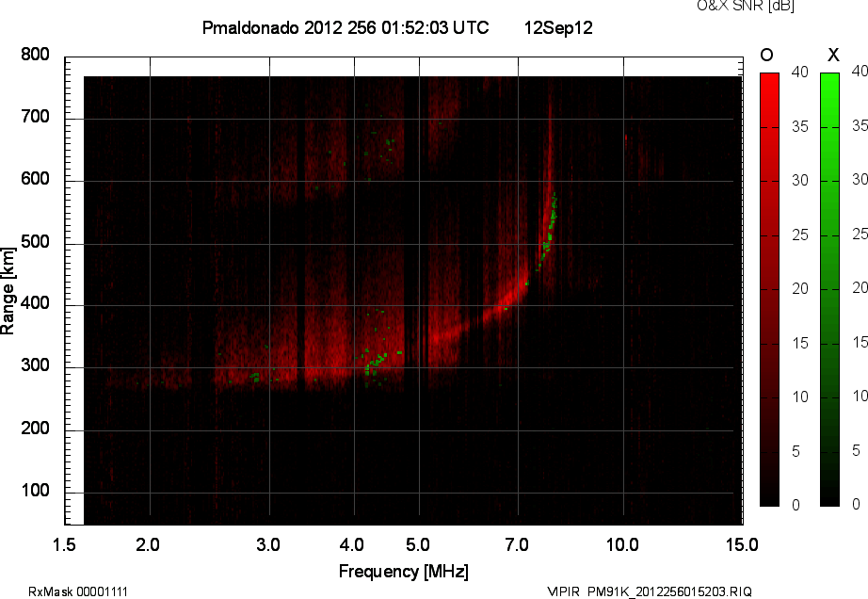Click the 800 range axis tick label
868x599 pixels.
tap(36, 55)
